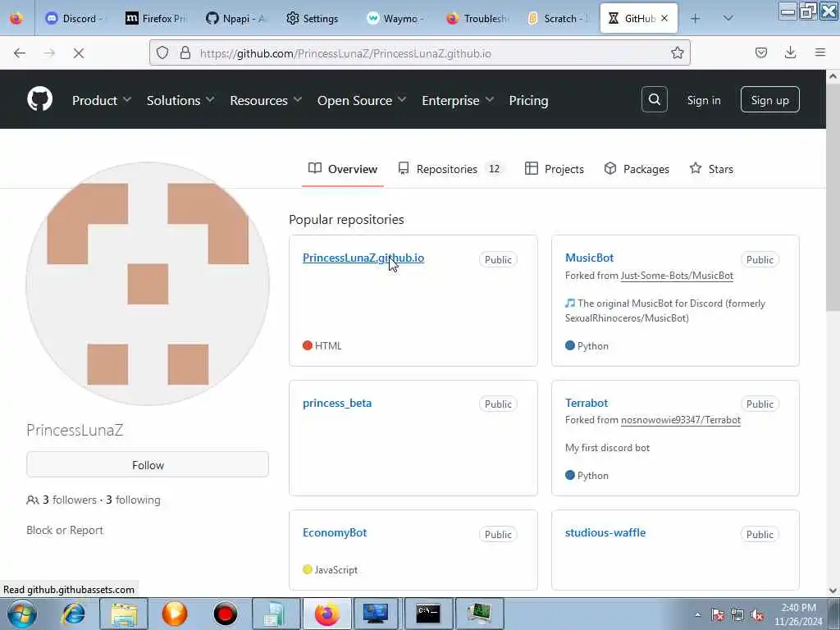Open Windows Explorer folder taskbar icon
840x630 pixels.
point(125,614)
